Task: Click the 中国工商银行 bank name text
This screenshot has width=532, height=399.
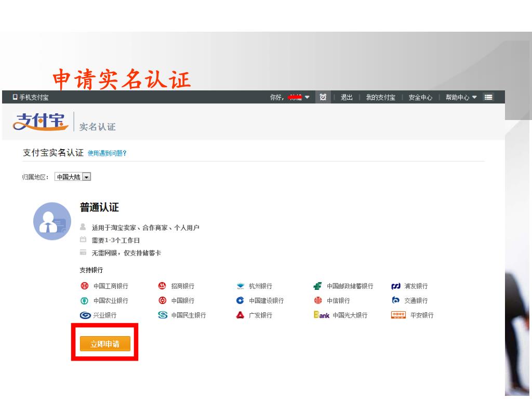Action: tap(111, 286)
